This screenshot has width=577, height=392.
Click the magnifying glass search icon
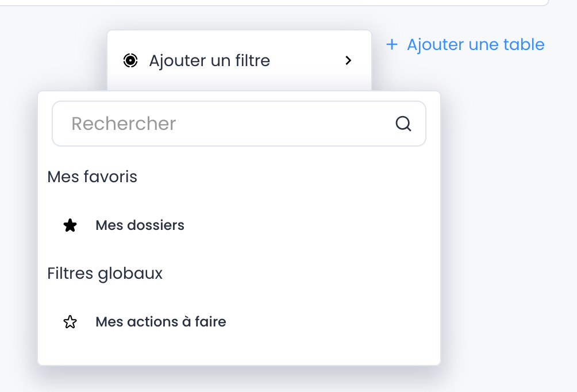(x=403, y=124)
